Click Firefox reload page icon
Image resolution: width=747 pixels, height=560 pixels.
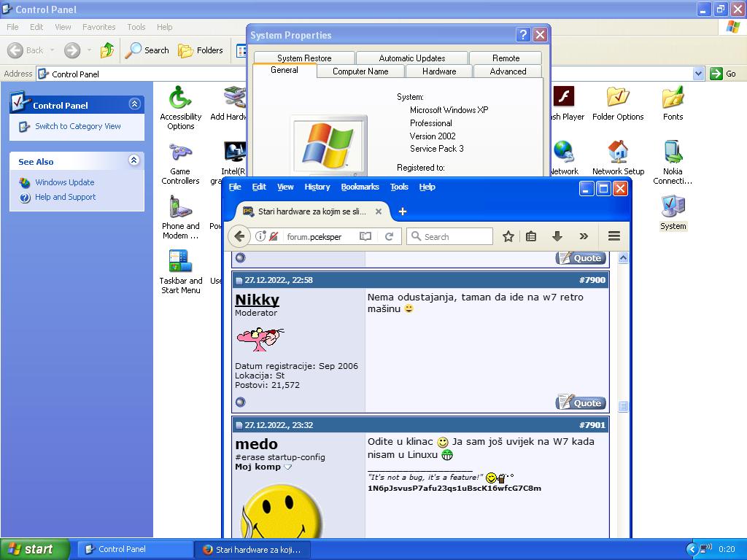[390, 236]
